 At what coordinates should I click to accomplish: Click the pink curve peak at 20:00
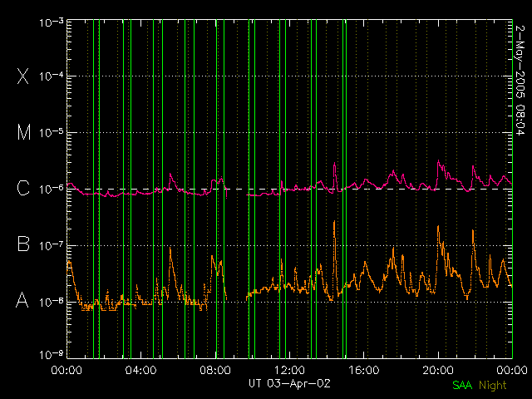[x=438, y=160]
